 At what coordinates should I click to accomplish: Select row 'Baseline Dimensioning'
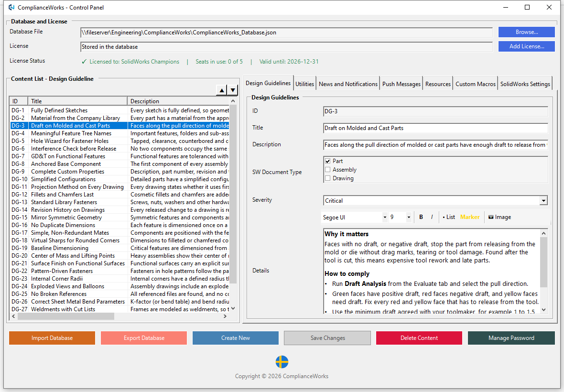(x=119, y=248)
